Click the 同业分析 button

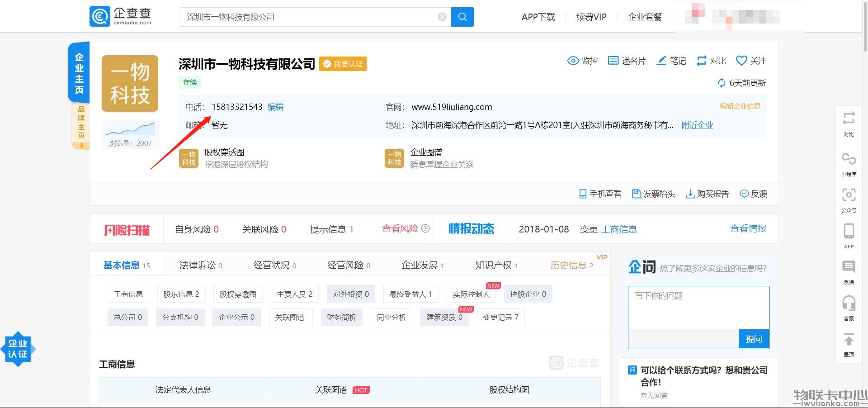pyautogui.click(x=392, y=317)
